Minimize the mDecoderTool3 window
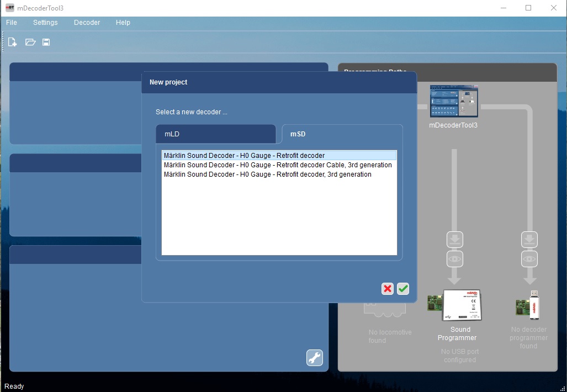This screenshot has width=567, height=392. click(504, 8)
